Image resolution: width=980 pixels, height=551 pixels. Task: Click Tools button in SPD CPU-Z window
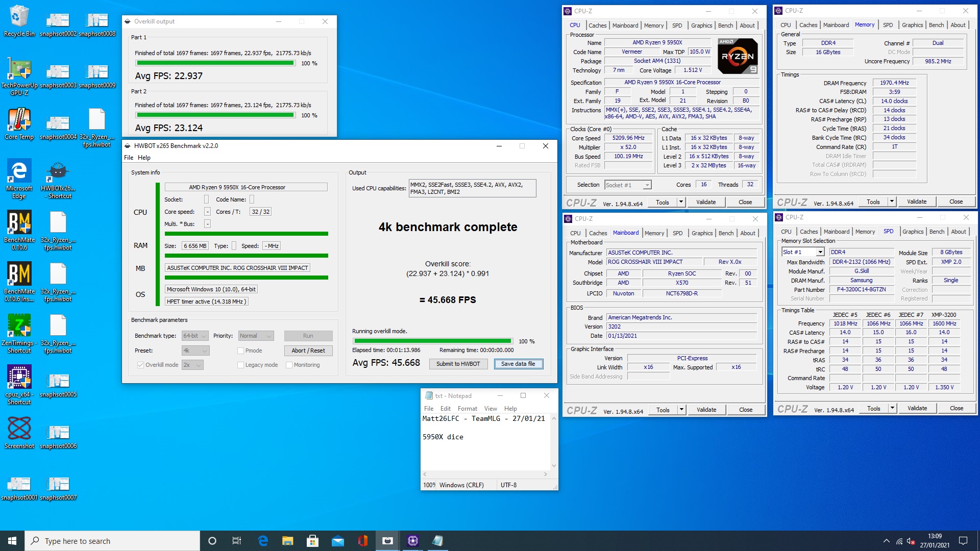[x=873, y=408]
